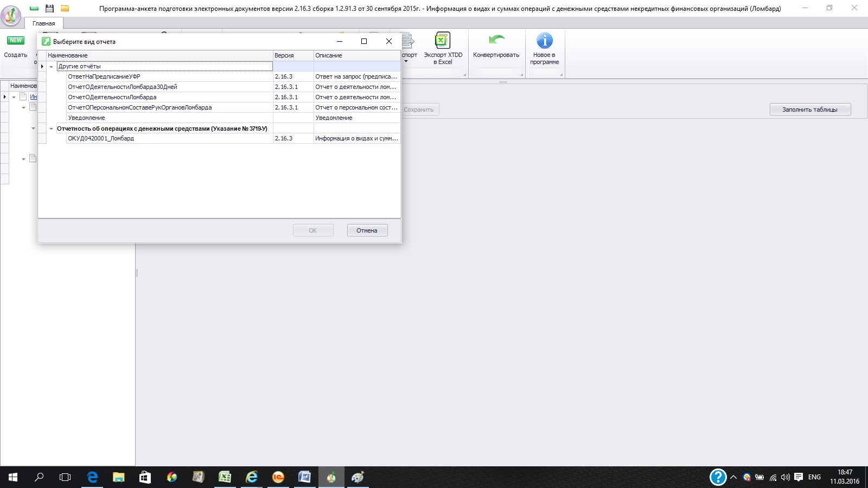868x488 pixels.
Task: Choose the Уведомление report entry
Action: pyautogui.click(x=87, y=118)
